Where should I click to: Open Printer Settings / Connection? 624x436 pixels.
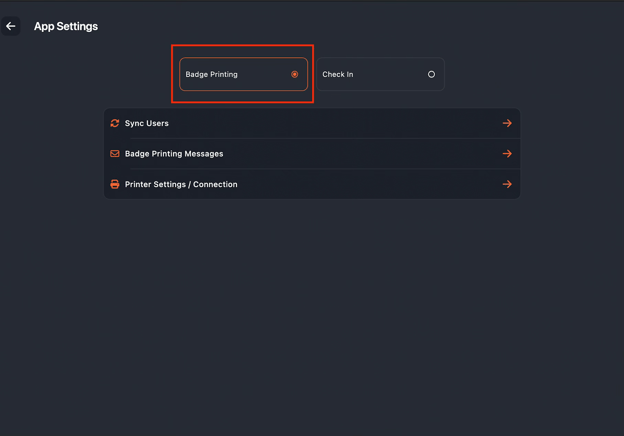311,184
